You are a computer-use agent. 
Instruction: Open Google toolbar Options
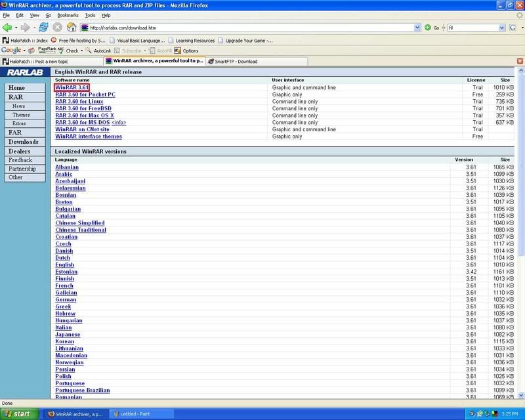(186, 51)
